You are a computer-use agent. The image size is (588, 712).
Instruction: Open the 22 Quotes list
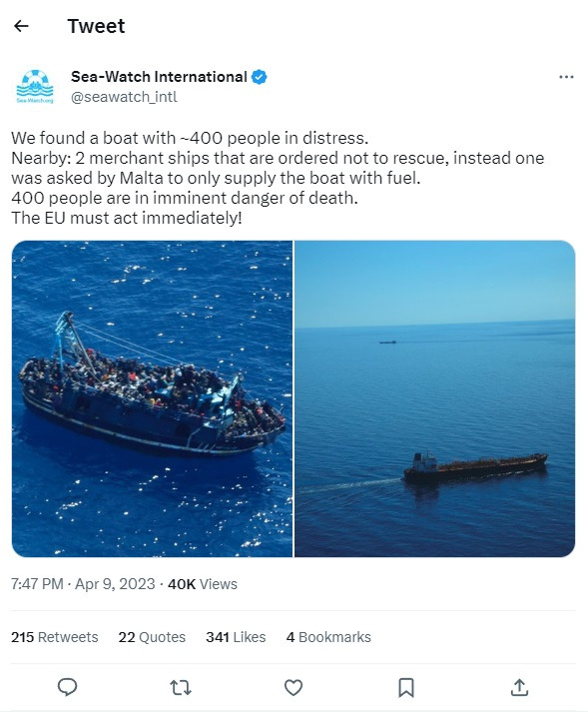coord(152,637)
